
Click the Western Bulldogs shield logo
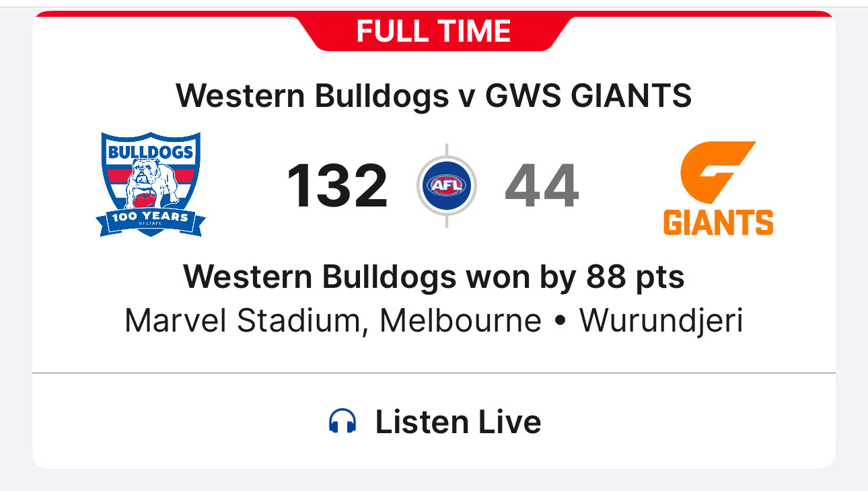click(x=151, y=184)
